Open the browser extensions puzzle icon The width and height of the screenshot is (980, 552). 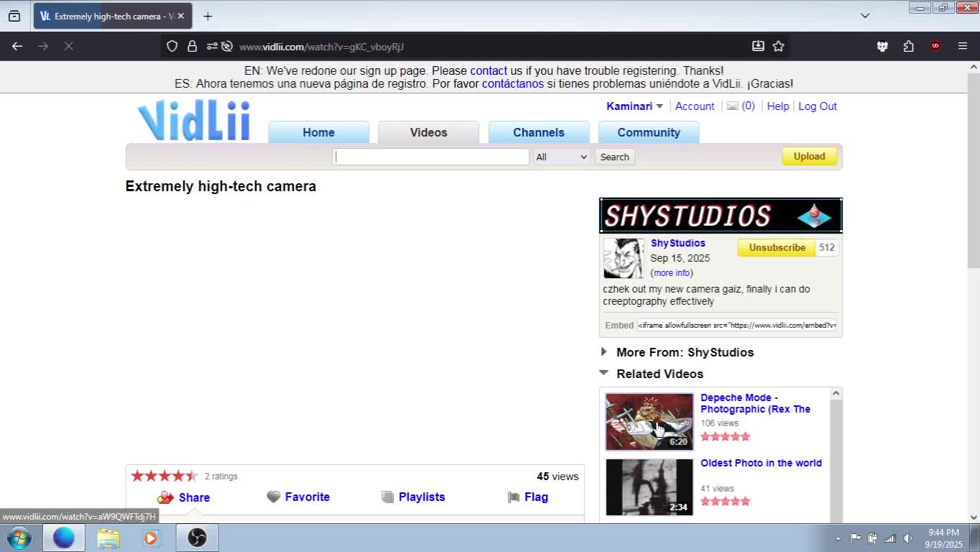click(909, 46)
